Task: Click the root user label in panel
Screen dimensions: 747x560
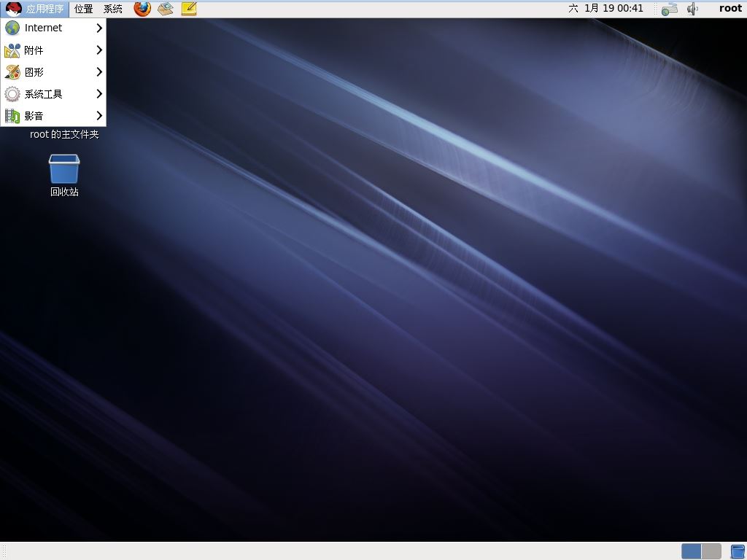Action: click(729, 9)
